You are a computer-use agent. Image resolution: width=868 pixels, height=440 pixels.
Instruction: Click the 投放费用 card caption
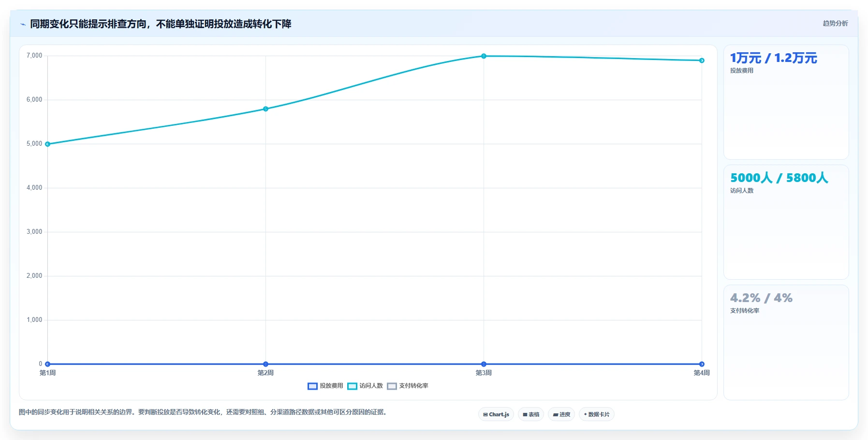741,71
